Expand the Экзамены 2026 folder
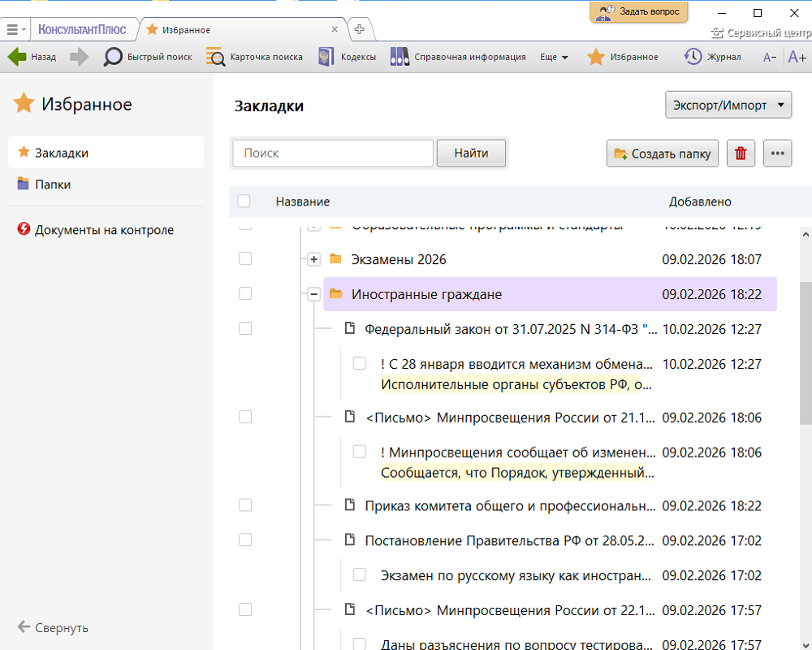The width and height of the screenshot is (812, 650). pyautogui.click(x=314, y=259)
